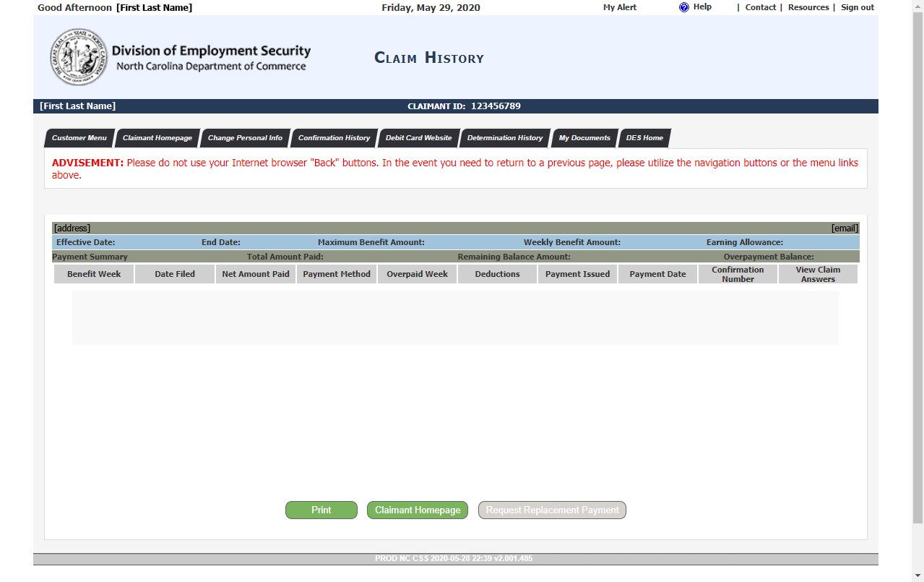
Task: Click the blue Help question mark icon
Action: click(x=683, y=7)
